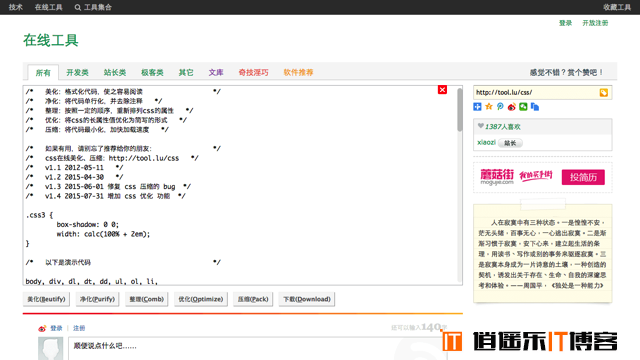The image size is (640, 360).
Task: Click the code editor vertical scrollbar thumb
Action: 460,110
